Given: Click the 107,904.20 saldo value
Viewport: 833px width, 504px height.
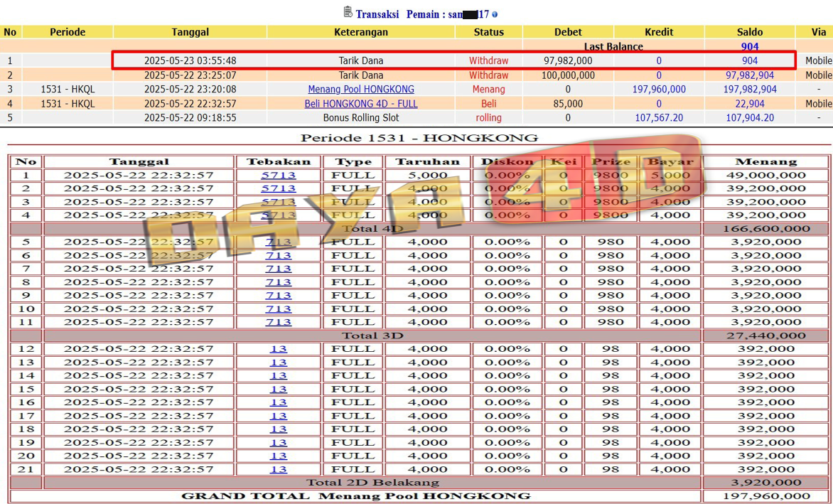Looking at the screenshot, I should point(750,117).
